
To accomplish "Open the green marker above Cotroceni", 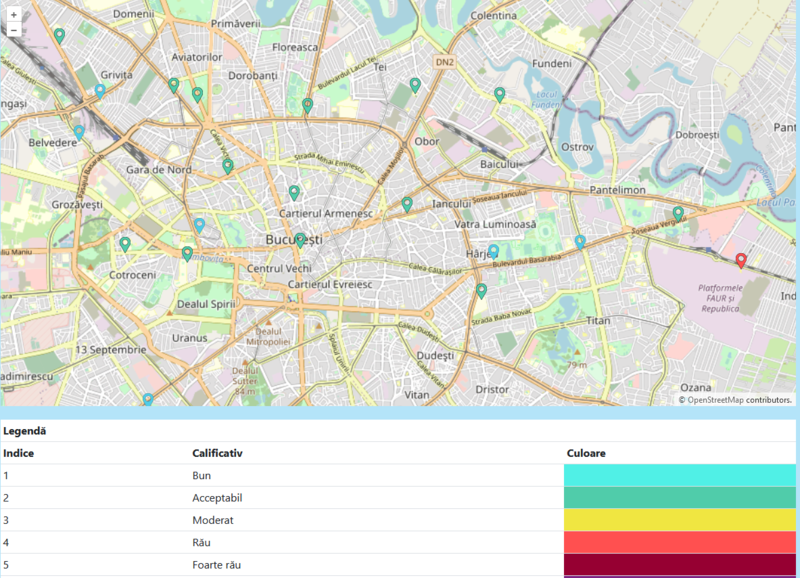I will tap(125, 243).
